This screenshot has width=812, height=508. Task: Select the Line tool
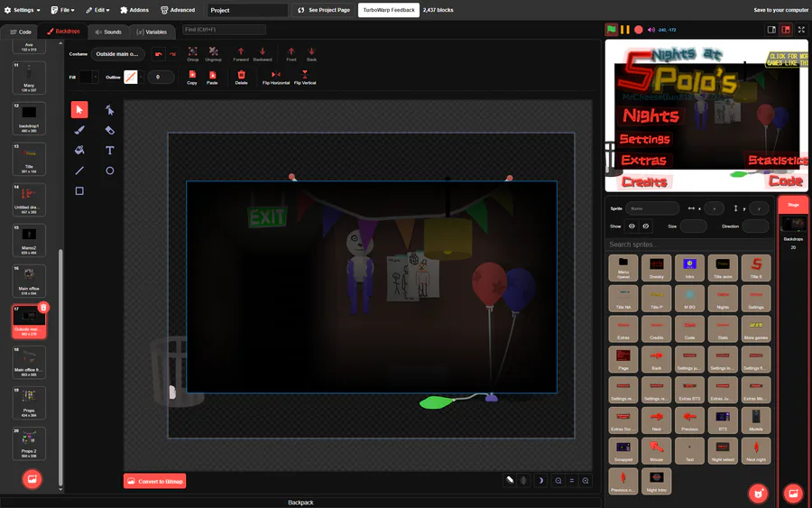[x=79, y=171]
